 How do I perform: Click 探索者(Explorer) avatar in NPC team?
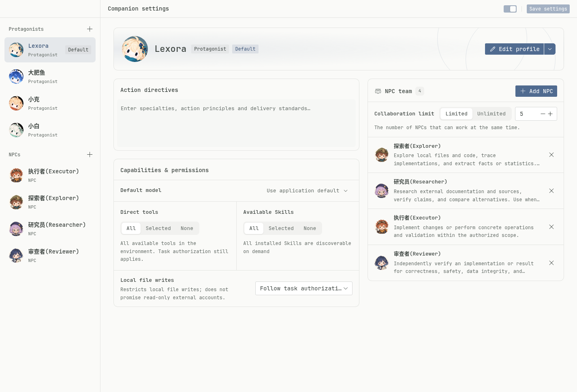pos(382,155)
